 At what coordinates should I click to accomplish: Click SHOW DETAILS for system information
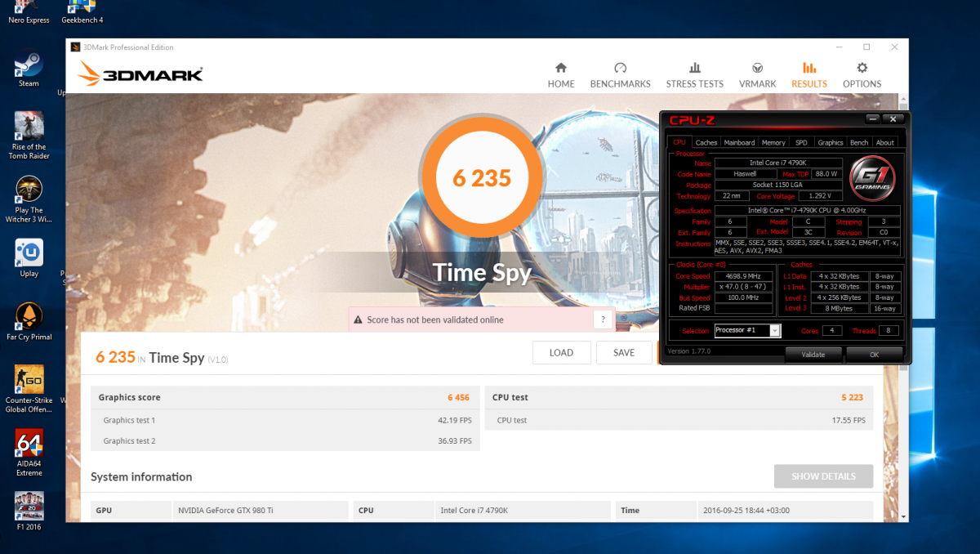click(823, 476)
